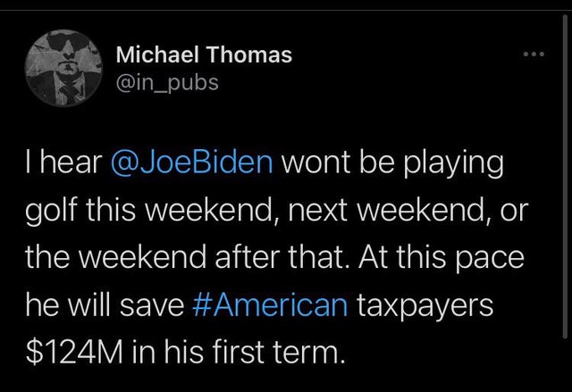Open the Michael Thomas display name
Image resolution: width=572 pixels, height=392 pixels.
204,54
